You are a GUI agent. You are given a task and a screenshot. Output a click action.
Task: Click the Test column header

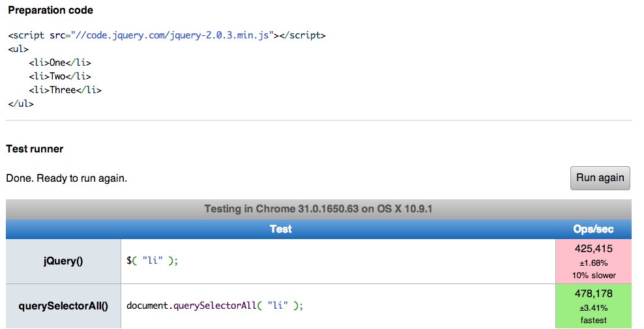(x=280, y=229)
